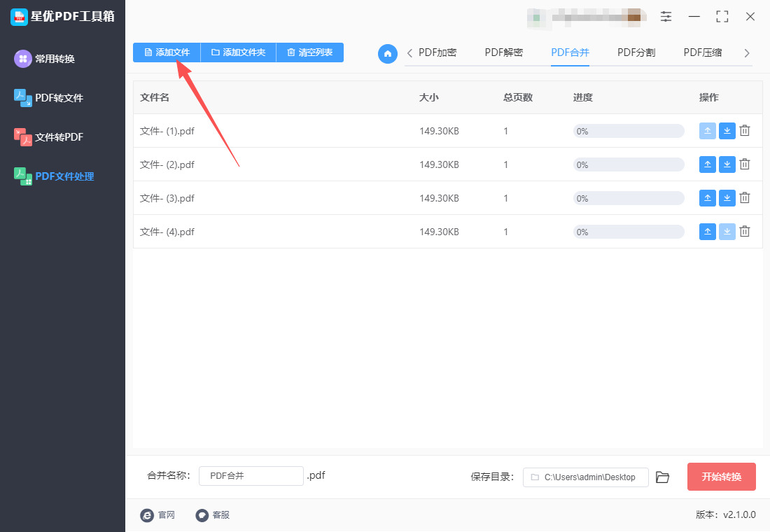Image resolution: width=770 pixels, height=532 pixels.
Task: Delete 文件- (4).pdf with trash icon
Action: (x=745, y=232)
